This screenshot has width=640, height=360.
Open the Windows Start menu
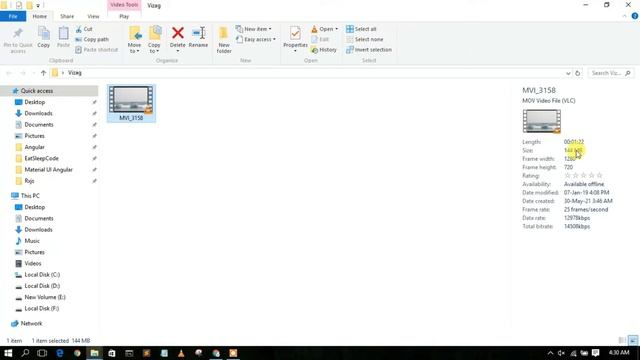pyautogui.click(x=8, y=353)
